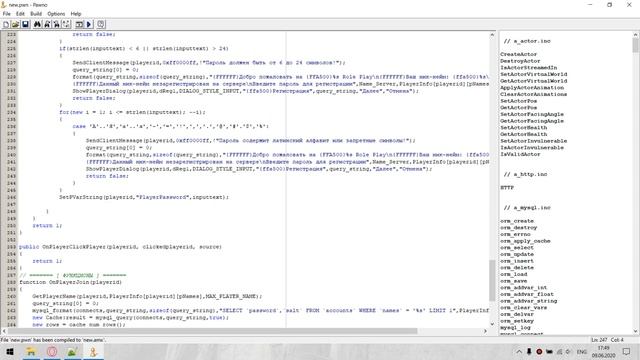
Task: Select ClearActorAnimations in function list
Action: [x=533, y=94]
